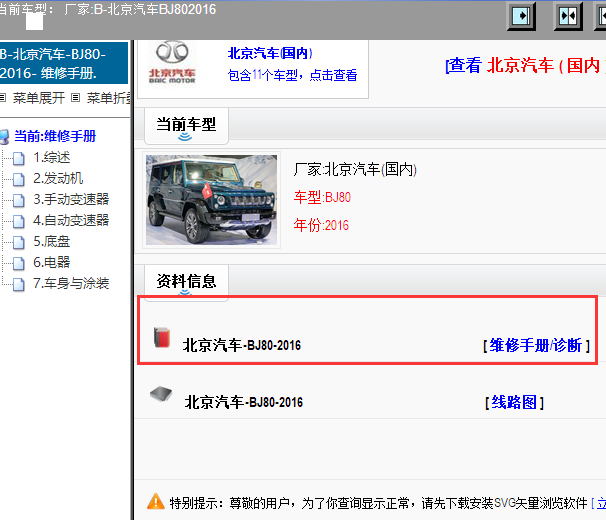
Task: Open the 维修手册/诊断 link
Action: coord(536,345)
